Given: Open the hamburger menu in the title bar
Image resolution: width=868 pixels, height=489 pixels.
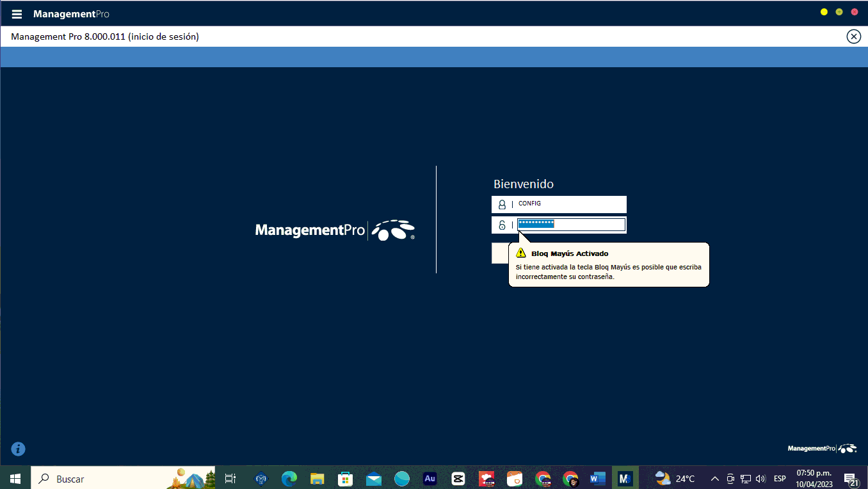Looking at the screenshot, I should click(x=17, y=13).
